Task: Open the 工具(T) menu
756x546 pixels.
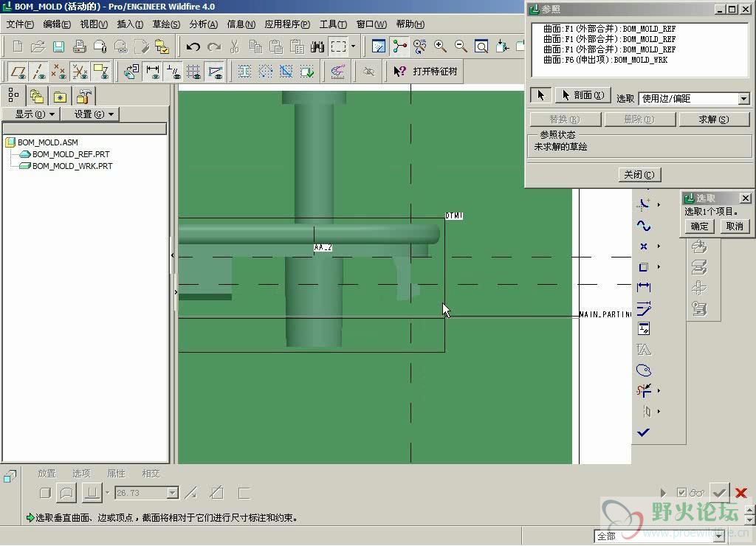Action: tap(333, 24)
